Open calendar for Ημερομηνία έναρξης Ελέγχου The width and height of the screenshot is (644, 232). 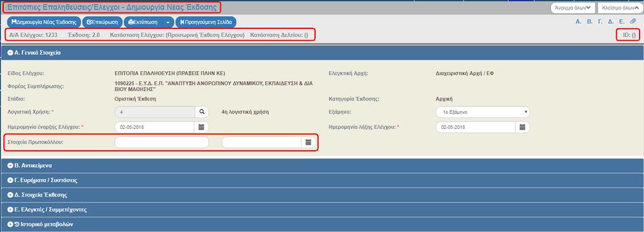202,127
